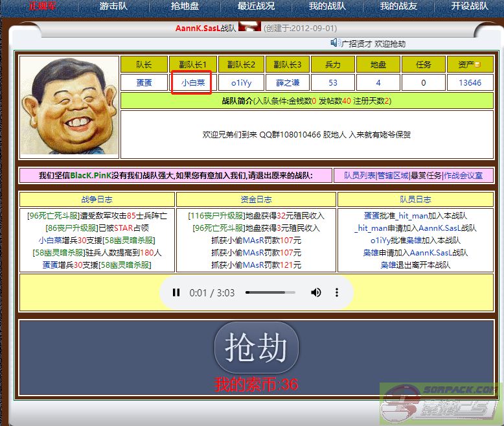The image size is (504, 426).
Task: Mute the audio with the volume icon
Action: pyautogui.click(x=316, y=292)
